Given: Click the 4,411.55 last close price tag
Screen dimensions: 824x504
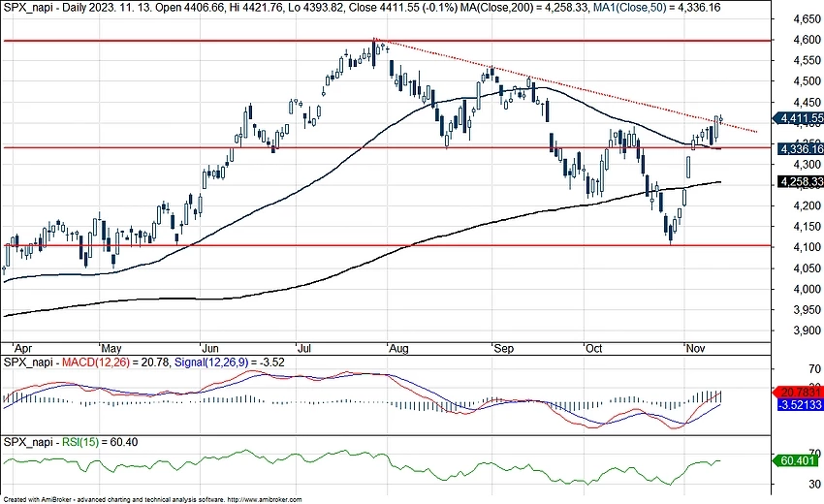Looking at the screenshot, I should tap(800, 118).
